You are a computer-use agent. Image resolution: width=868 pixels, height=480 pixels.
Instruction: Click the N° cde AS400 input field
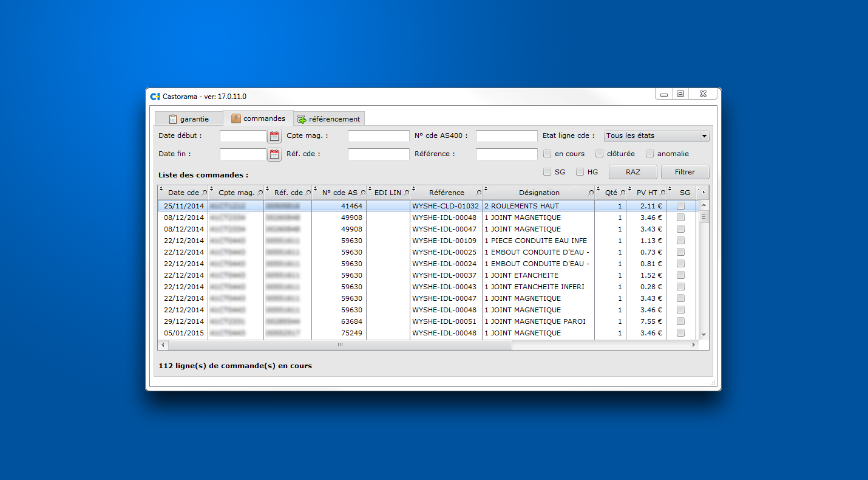pos(507,136)
